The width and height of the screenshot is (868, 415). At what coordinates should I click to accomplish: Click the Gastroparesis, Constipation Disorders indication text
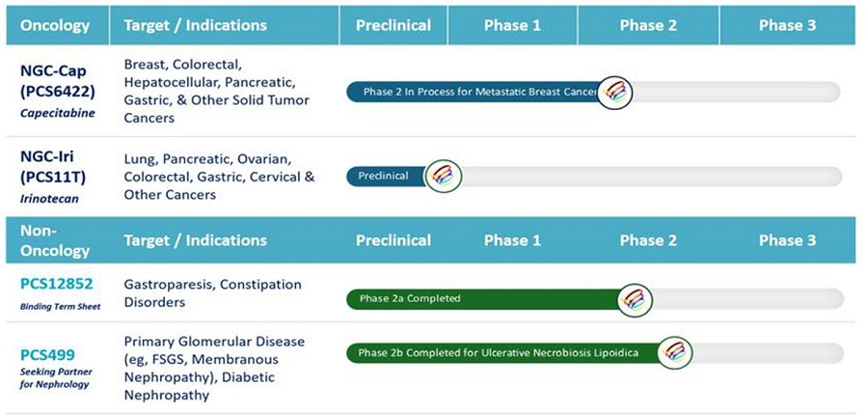click(x=212, y=293)
